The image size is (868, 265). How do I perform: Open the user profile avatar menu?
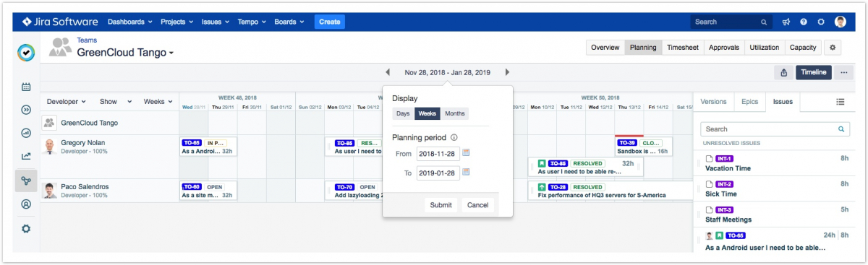[x=840, y=22]
